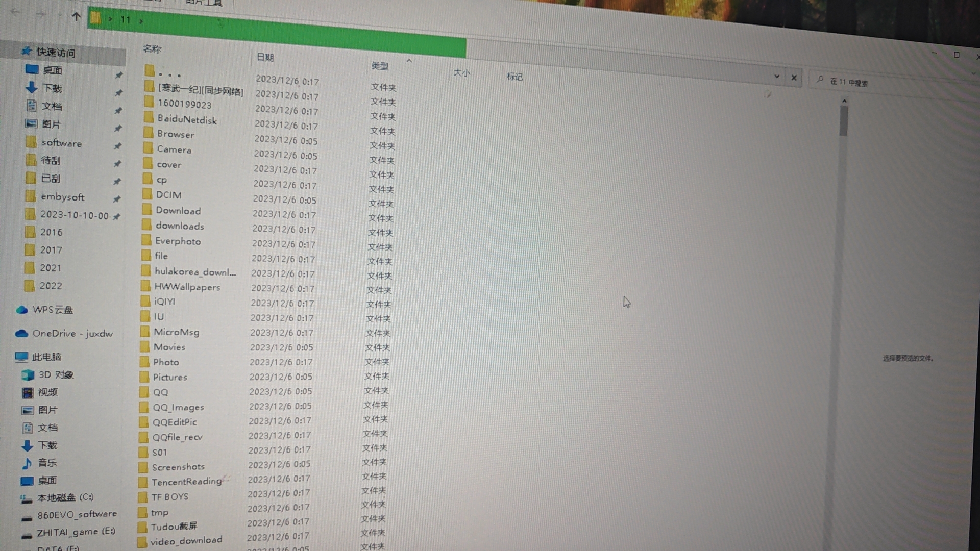
Task: Click the file list vertical scrollbar
Action: point(843,121)
